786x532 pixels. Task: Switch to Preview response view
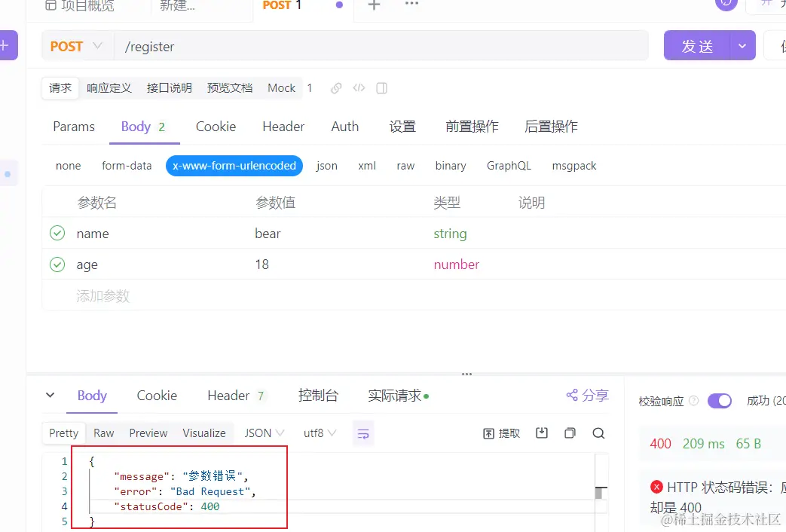148,433
